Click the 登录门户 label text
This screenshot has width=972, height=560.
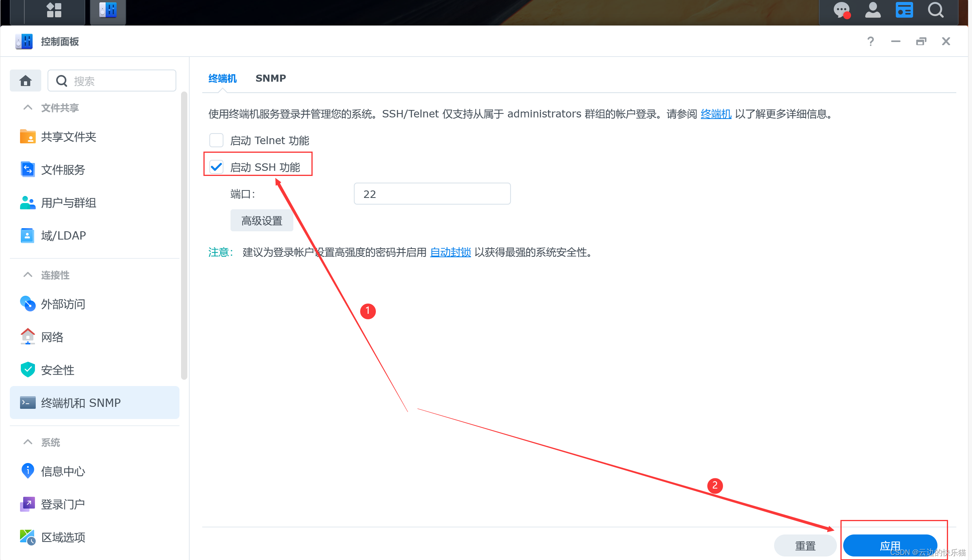click(x=63, y=504)
